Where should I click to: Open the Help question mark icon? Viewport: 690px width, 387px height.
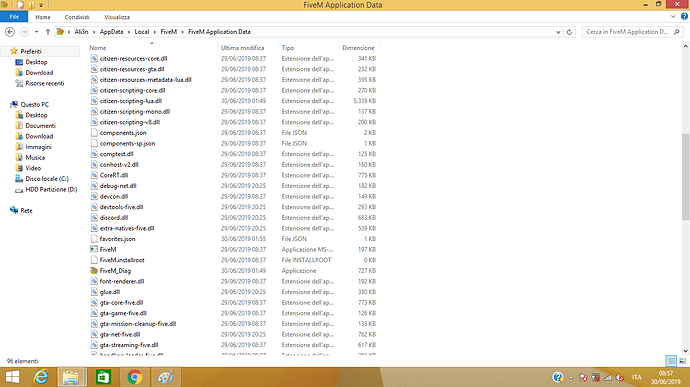[684, 17]
